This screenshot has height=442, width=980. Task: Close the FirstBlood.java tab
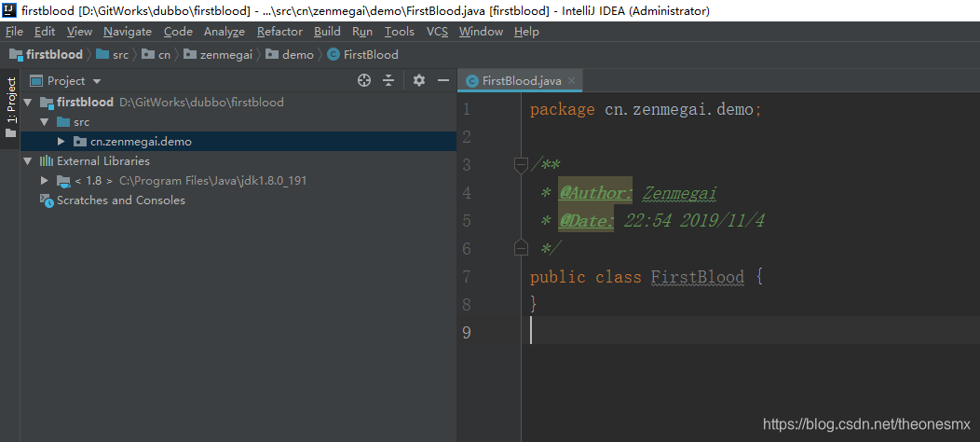pos(571,81)
